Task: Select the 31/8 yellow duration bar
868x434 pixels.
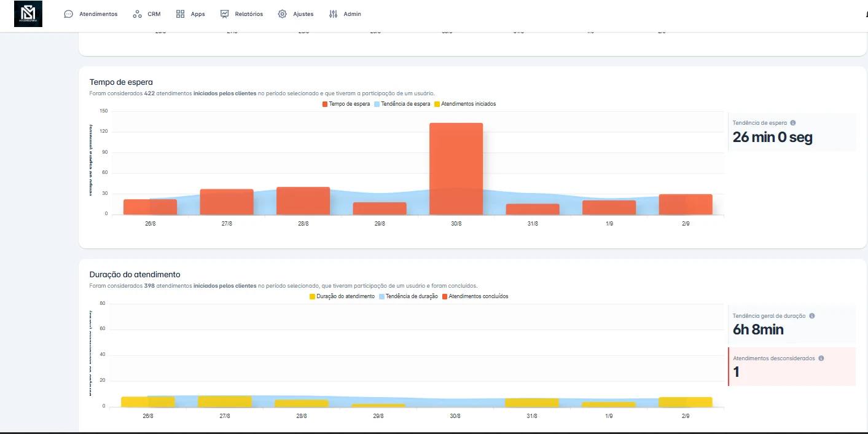Action: pyautogui.click(x=532, y=403)
